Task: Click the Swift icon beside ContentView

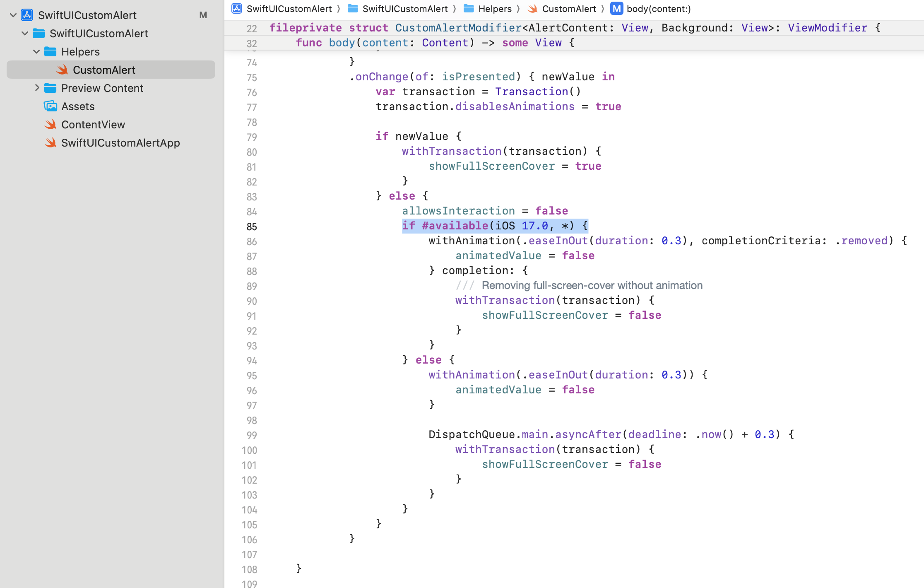Action: click(51, 125)
